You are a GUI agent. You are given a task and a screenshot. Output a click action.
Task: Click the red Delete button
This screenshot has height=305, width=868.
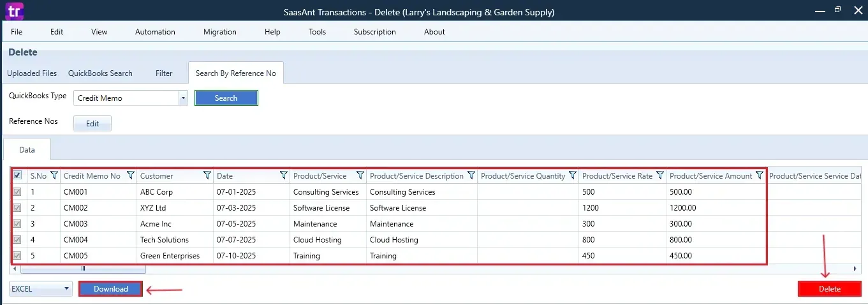tap(829, 289)
